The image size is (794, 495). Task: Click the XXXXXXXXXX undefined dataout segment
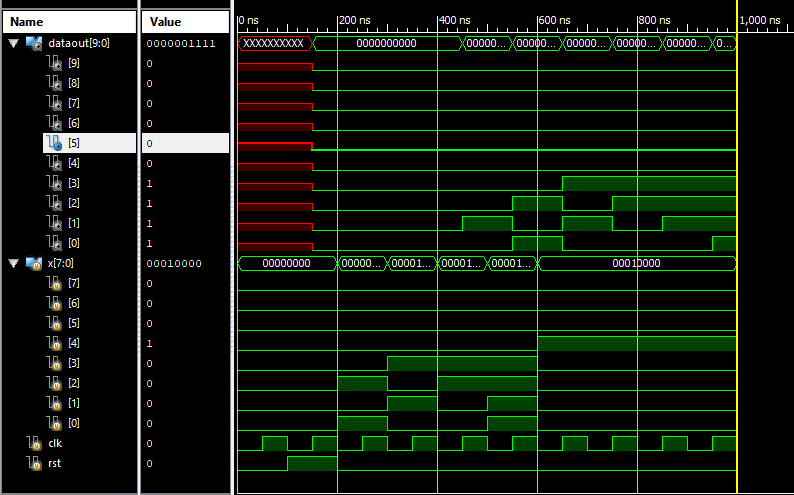(275, 44)
